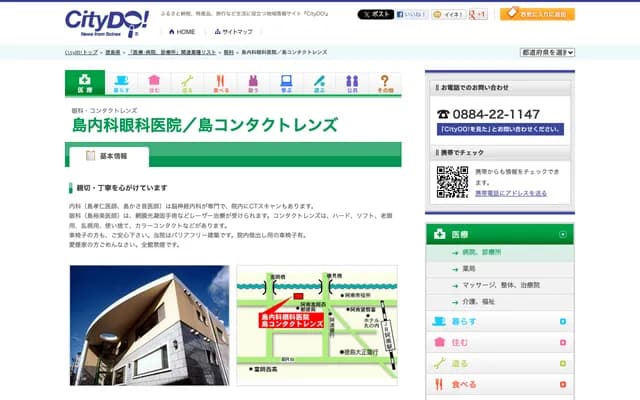Click the Facebook いいね! button
Screen dimensions: 640x400
click(413, 15)
